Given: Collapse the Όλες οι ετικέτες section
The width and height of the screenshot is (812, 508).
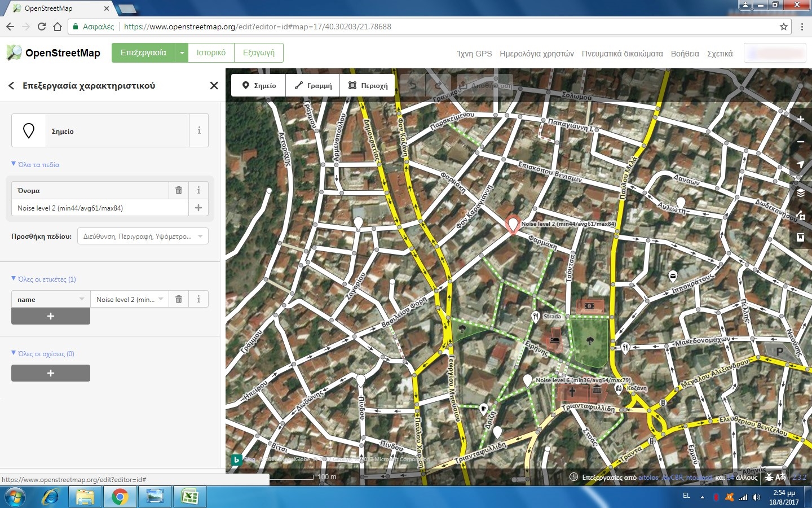Looking at the screenshot, I should (x=44, y=279).
